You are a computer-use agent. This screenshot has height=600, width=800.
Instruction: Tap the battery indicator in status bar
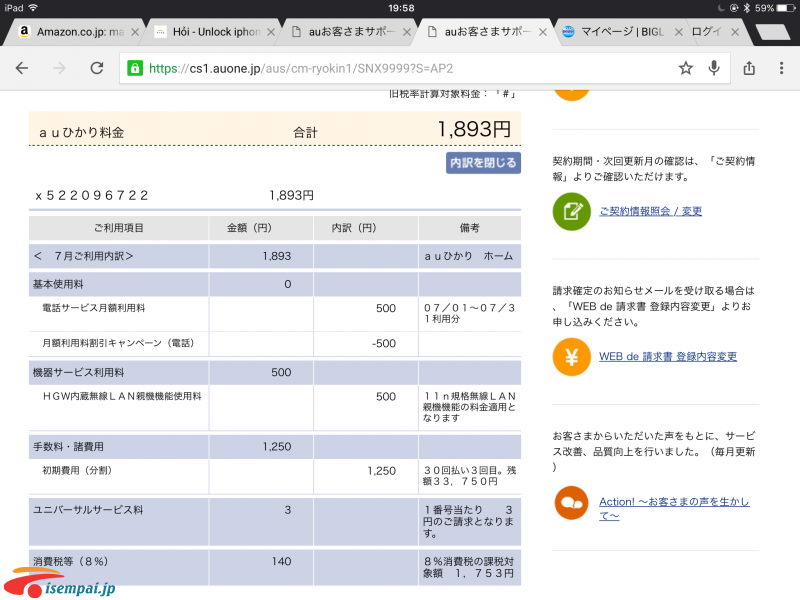point(786,8)
